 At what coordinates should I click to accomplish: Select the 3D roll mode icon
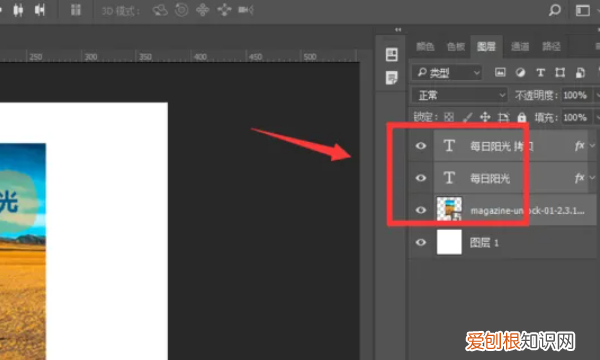tap(181, 10)
